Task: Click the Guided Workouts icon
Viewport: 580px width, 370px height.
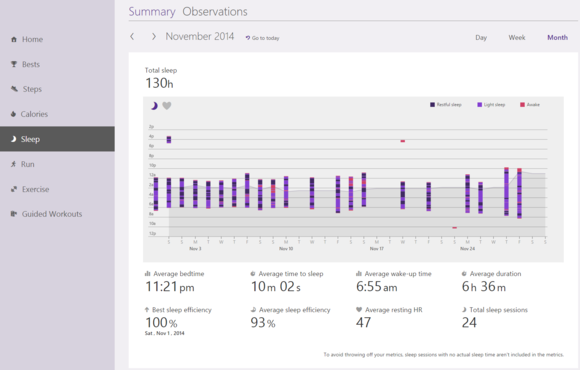Action: coord(14,213)
